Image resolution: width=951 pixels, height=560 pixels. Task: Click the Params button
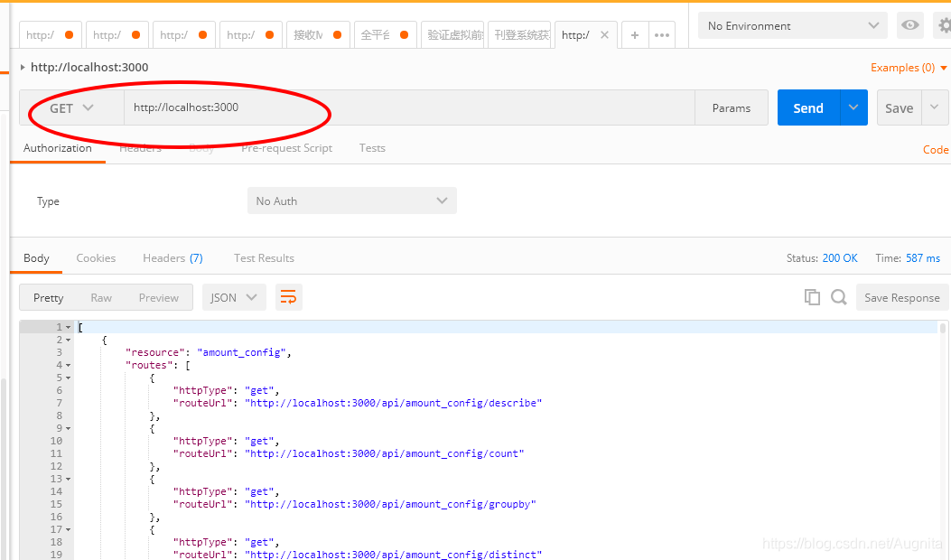731,107
